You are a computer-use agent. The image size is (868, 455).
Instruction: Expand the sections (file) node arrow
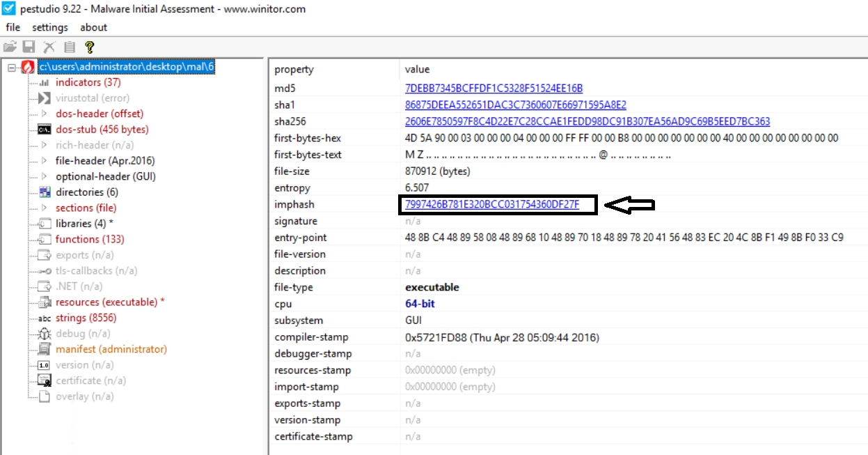pyautogui.click(x=44, y=208)
